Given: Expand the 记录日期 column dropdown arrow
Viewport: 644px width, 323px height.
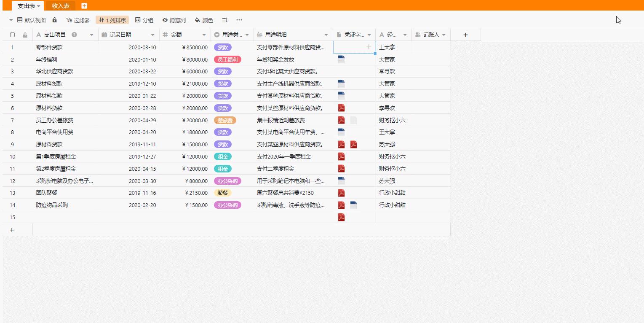Looking at the screenshot, I should click(x=153, y=35).
